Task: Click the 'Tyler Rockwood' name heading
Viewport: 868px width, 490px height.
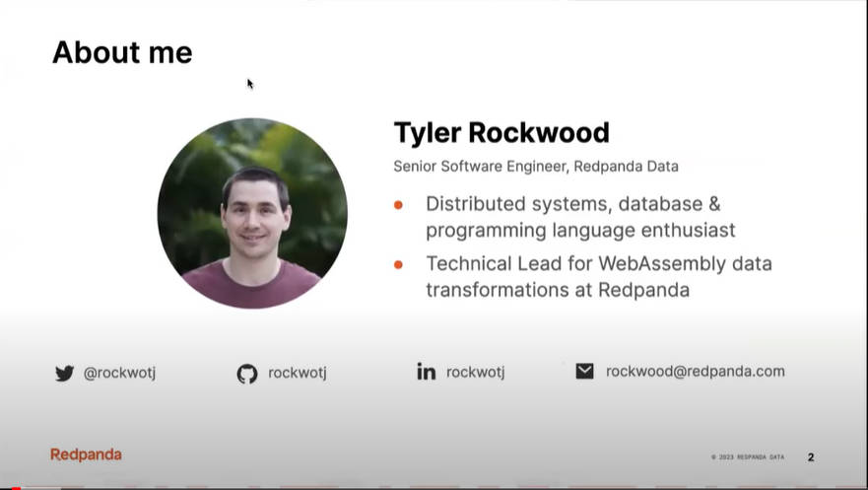Action: [501, 133]
